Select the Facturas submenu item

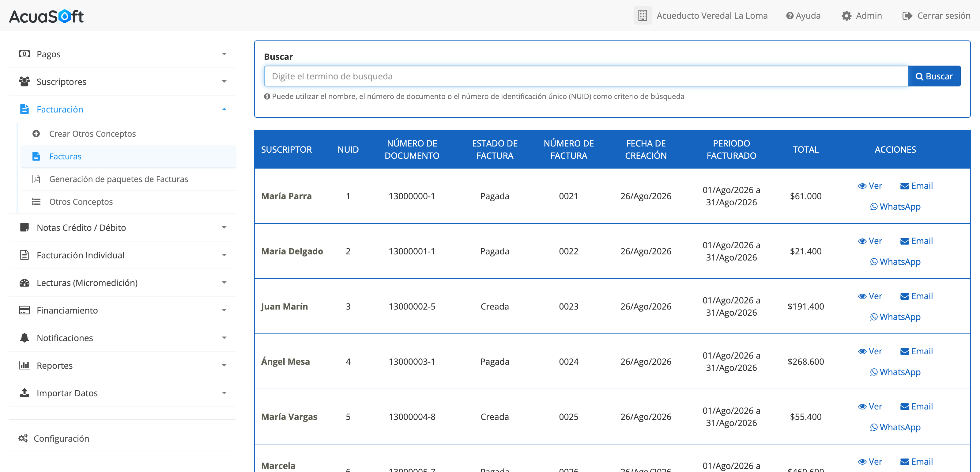[128, 156]
